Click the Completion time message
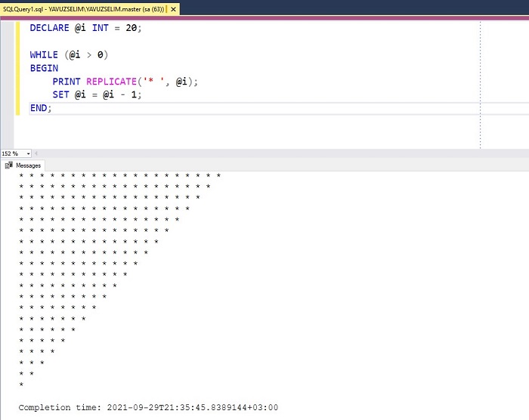This screenshot has height=420, width=529. (148, 407)
